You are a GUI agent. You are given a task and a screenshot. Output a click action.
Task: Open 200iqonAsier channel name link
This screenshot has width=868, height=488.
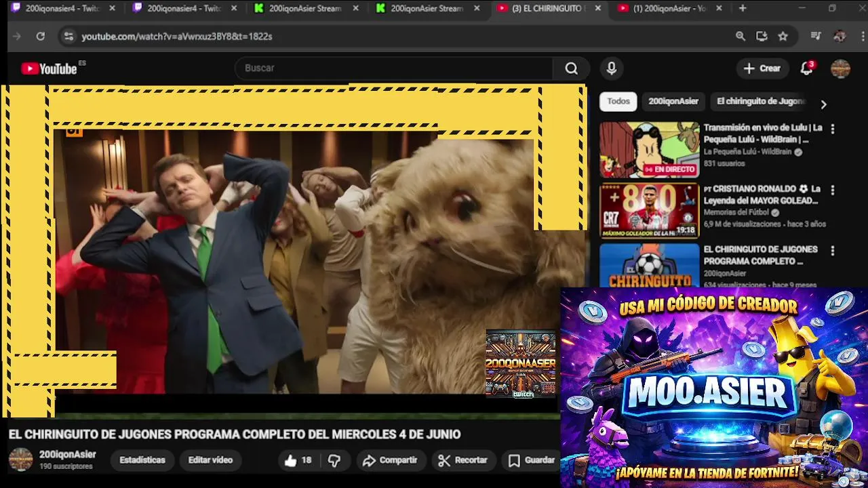point(67,455)
